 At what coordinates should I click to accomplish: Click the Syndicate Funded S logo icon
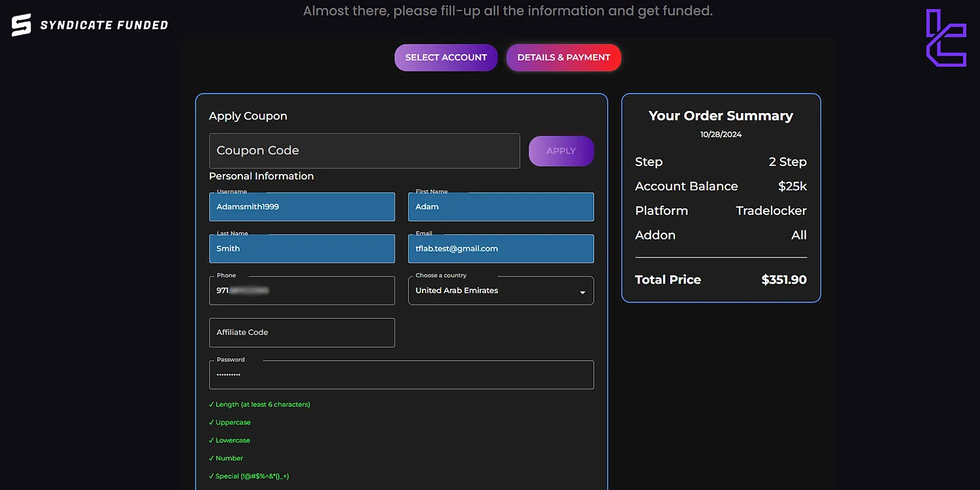(22, 25)
